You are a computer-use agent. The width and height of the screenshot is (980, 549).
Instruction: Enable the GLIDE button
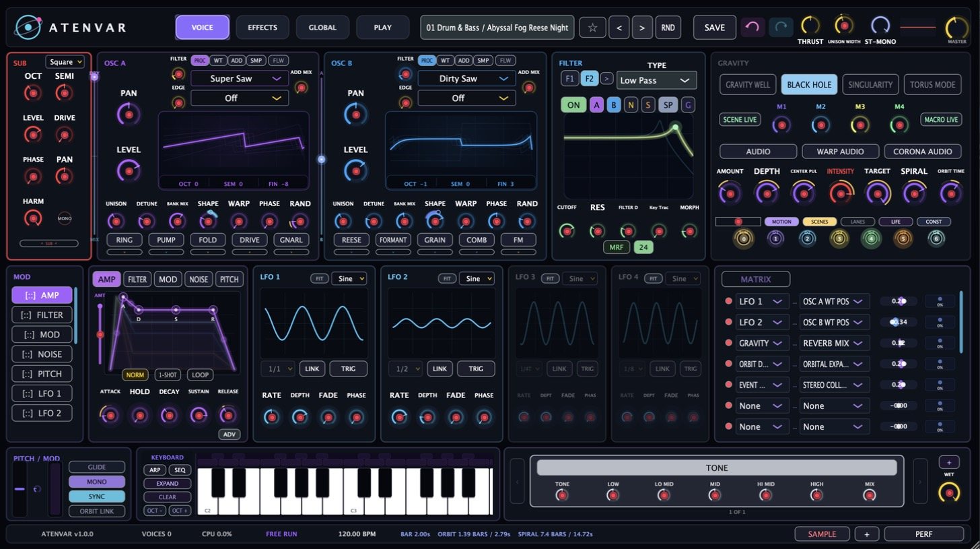click(x=97, y=467)
